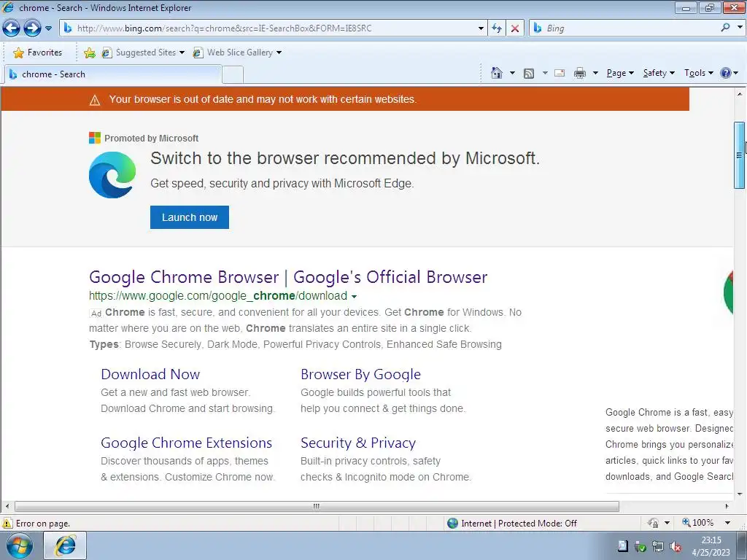Click the Read Mail icon

point(560,73)
